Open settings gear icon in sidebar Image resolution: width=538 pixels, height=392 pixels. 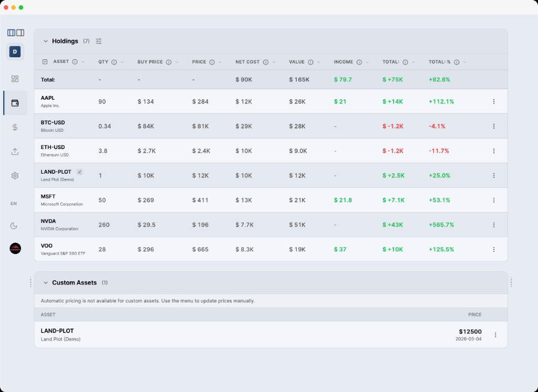(x=15, y=175)
